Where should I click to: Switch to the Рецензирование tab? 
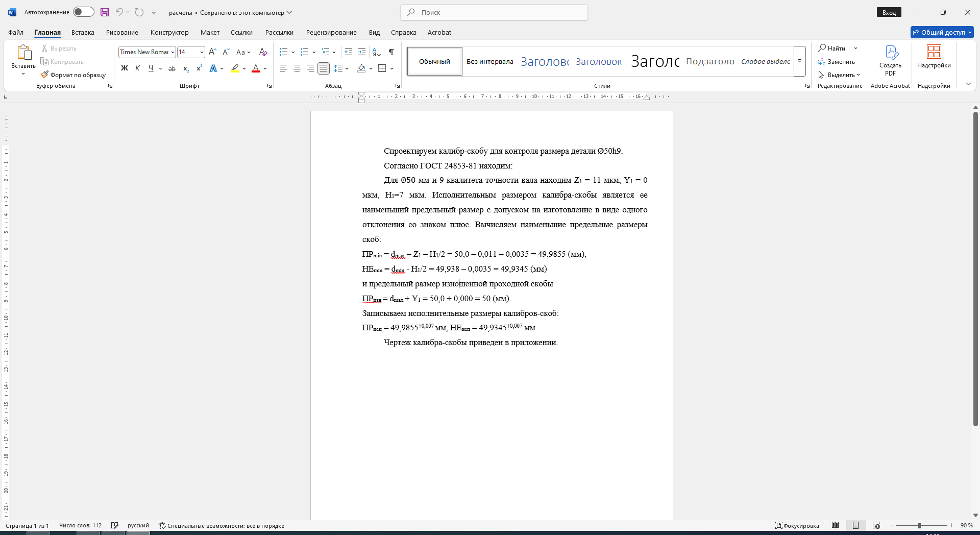coord(331,32)
